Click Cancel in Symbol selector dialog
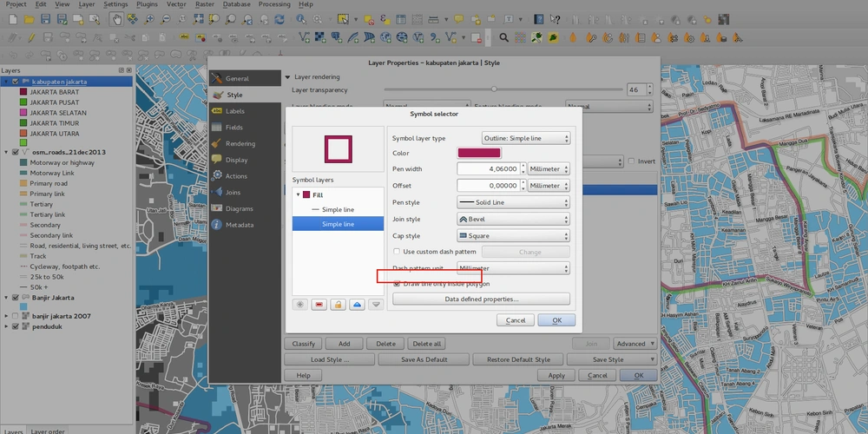Image resolution: width=868 pixels, height=434 pixels. point(516,320)
